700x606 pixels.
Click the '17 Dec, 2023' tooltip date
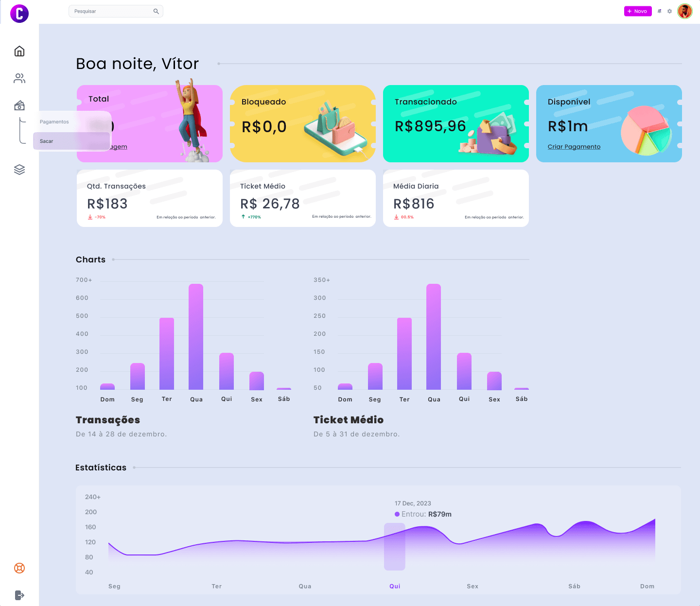click(413, 503)
